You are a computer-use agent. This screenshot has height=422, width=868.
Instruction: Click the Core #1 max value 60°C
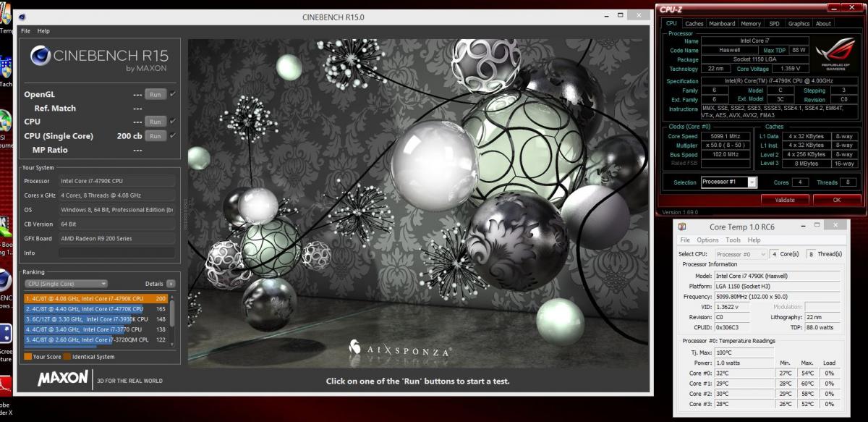807,383
